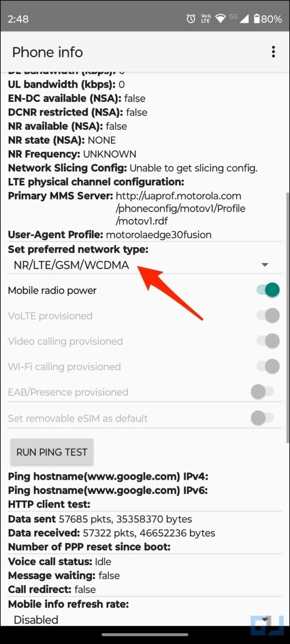
Task: Click the 5G cellular signal icon
Action: pos(240,18)
